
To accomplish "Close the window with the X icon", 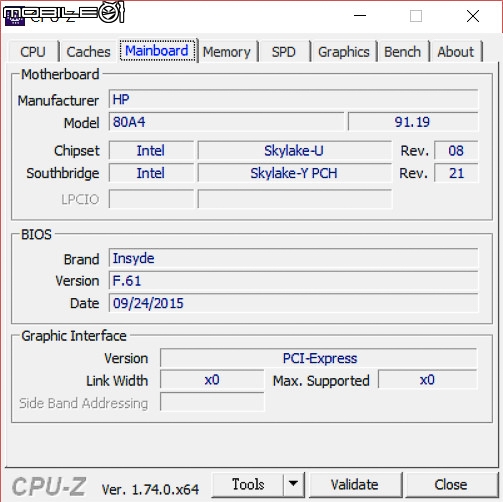I will (473, 16).
